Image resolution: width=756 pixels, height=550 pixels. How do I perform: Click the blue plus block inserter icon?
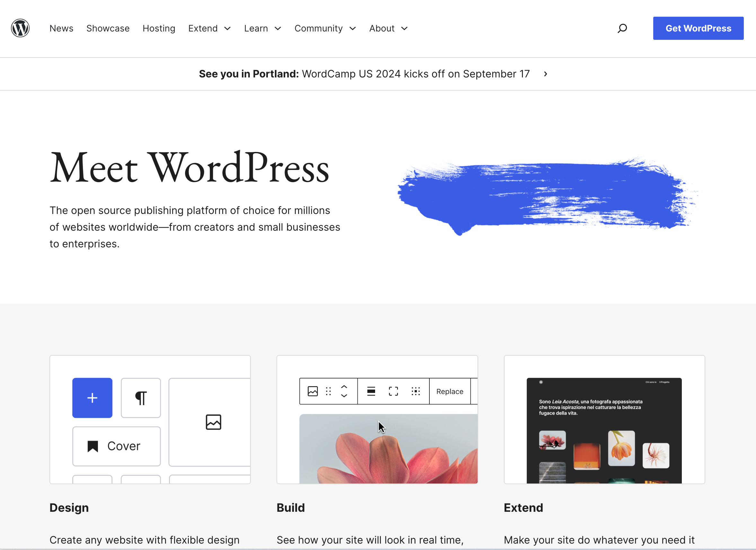92,398
